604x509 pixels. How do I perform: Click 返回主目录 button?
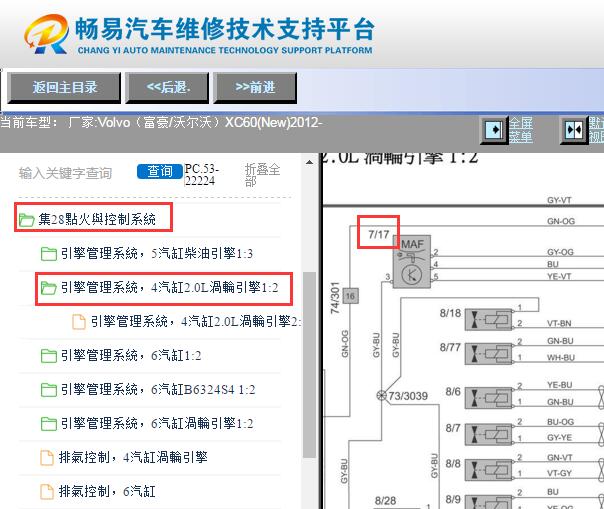pyautogui.click(x=64, y=87)
